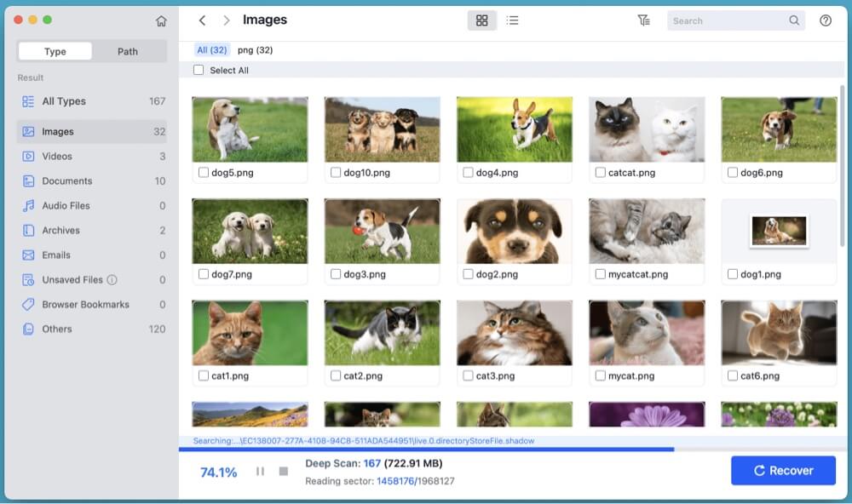Open Videos category in sidebar

click(57, 157)
